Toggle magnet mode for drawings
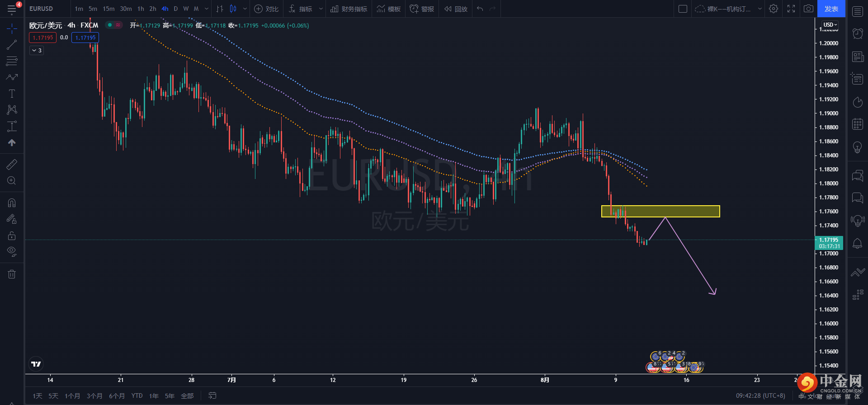The height and width of the screenshot is (405, 868). click(12, 203)
